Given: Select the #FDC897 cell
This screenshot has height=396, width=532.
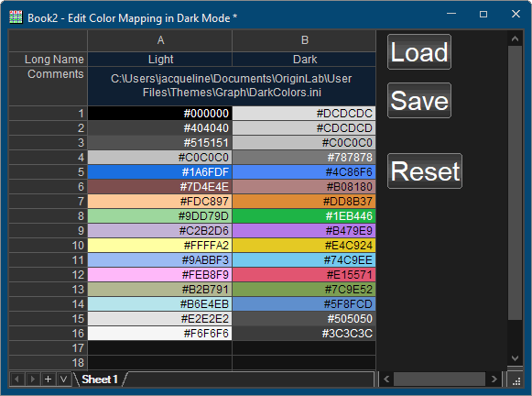Looking at the screenshot, I should point(160,201).
